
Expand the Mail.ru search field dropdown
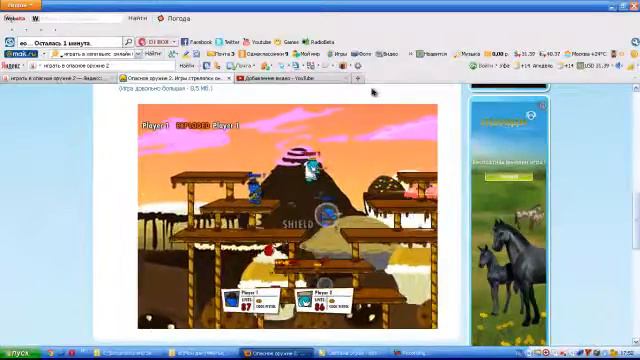138,54
